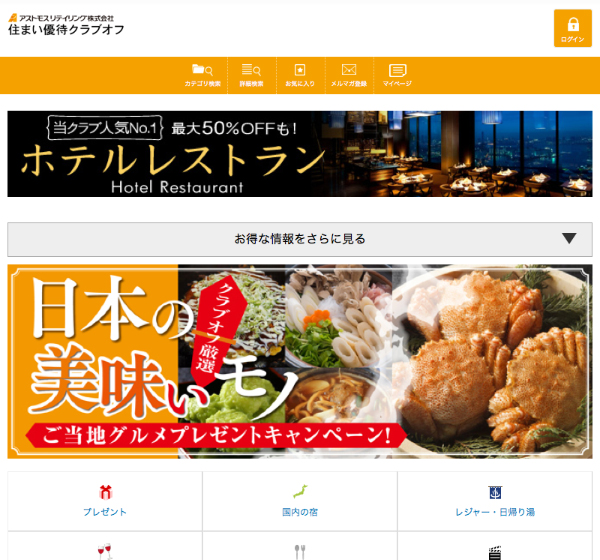
Task: Open the 国内の宿 category link
Action: tap(300, 512)
